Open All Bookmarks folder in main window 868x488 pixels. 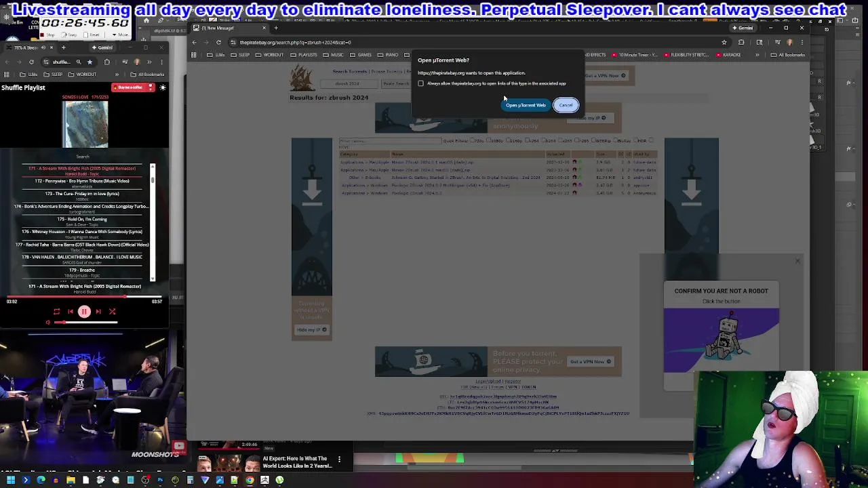coord(787,55)
